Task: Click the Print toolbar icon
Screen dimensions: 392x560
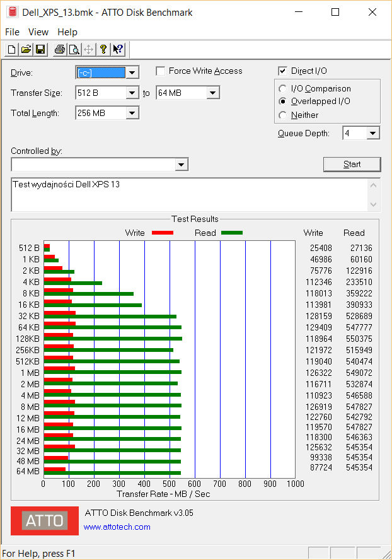Action: 60,49
